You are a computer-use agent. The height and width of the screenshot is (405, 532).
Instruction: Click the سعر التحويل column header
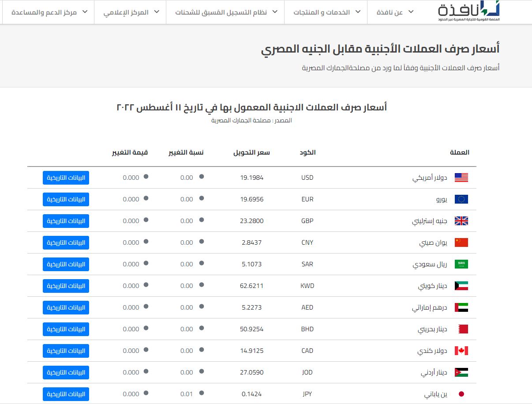[251, 152]
